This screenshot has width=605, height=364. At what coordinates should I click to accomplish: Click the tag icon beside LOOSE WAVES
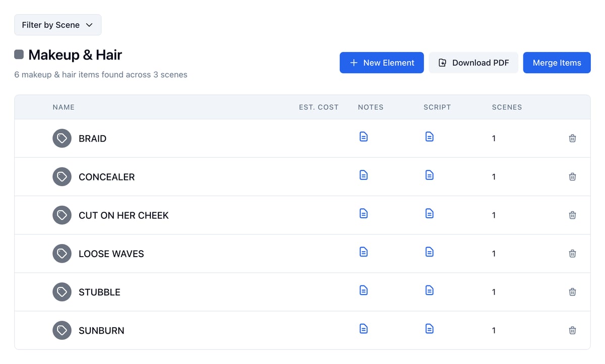[62, 254]
